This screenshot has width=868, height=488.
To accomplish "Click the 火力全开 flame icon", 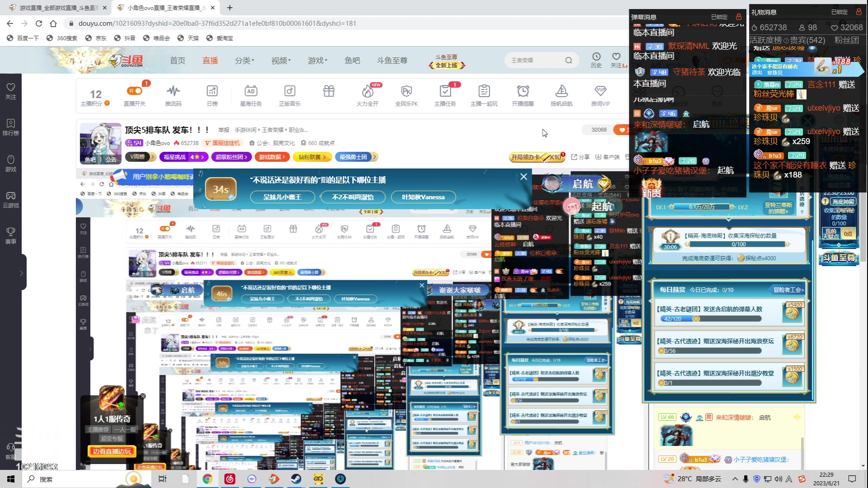I will [368, 92].
